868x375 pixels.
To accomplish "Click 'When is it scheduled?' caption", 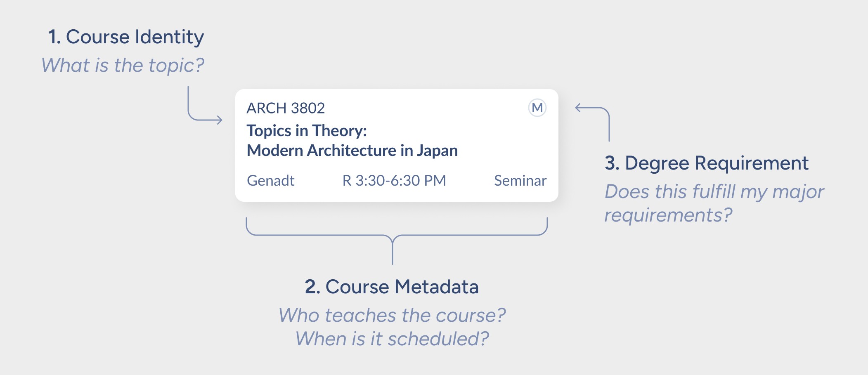I will (392, 339).
